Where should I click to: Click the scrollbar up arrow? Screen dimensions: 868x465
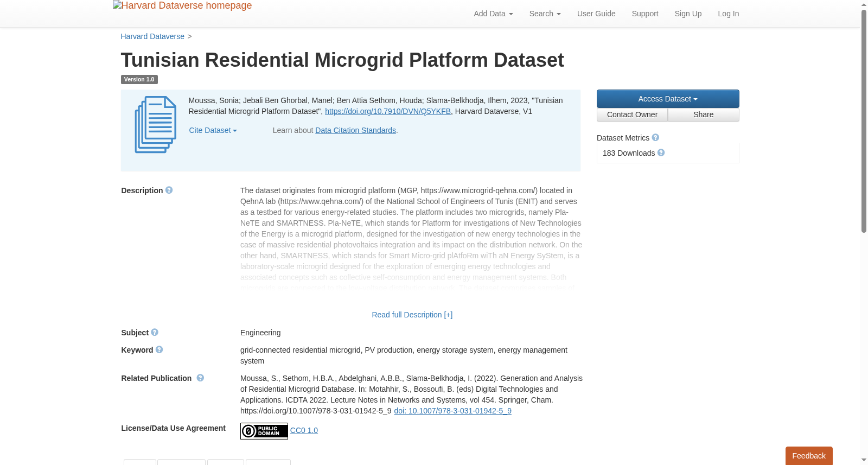(x=864, y=4)
